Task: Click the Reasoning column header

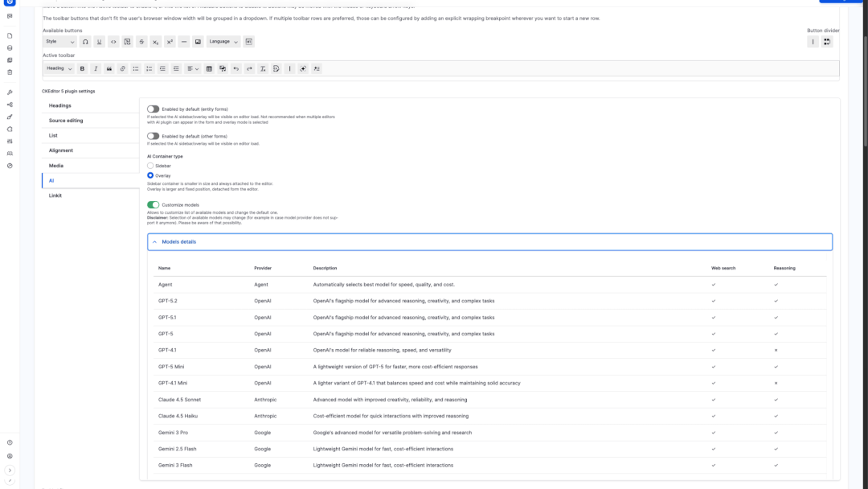Action: pyautogui.click(x=784, y=268)
